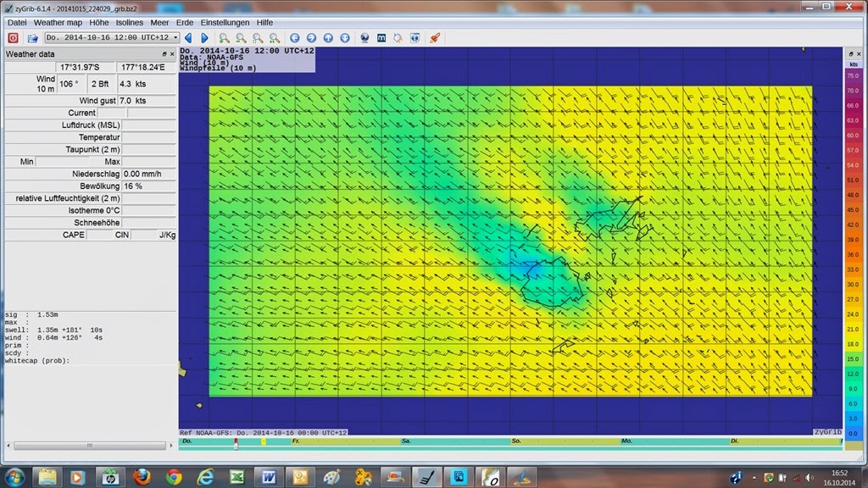Move map right with arrow icon
Viewport: 868px width, 488px height.
(311, 37)
